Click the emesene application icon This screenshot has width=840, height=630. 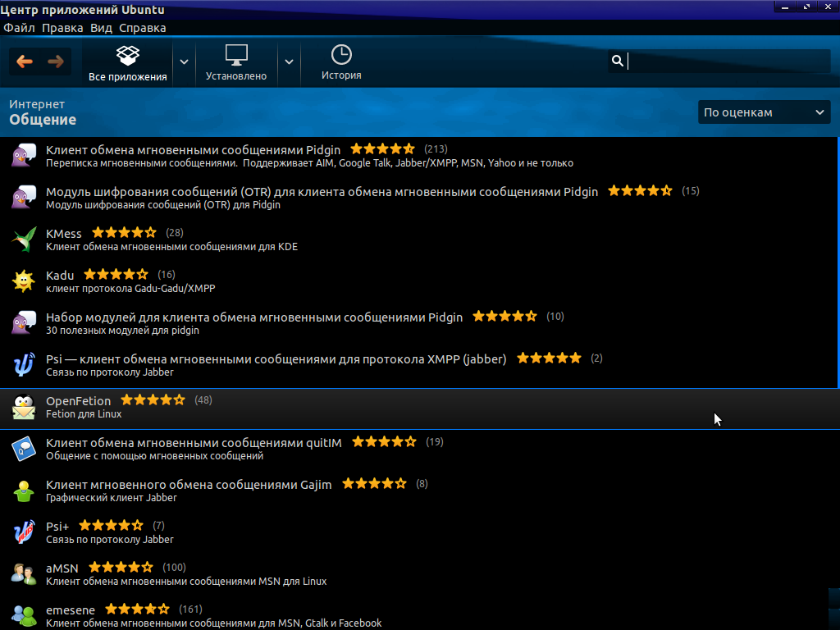24,616
